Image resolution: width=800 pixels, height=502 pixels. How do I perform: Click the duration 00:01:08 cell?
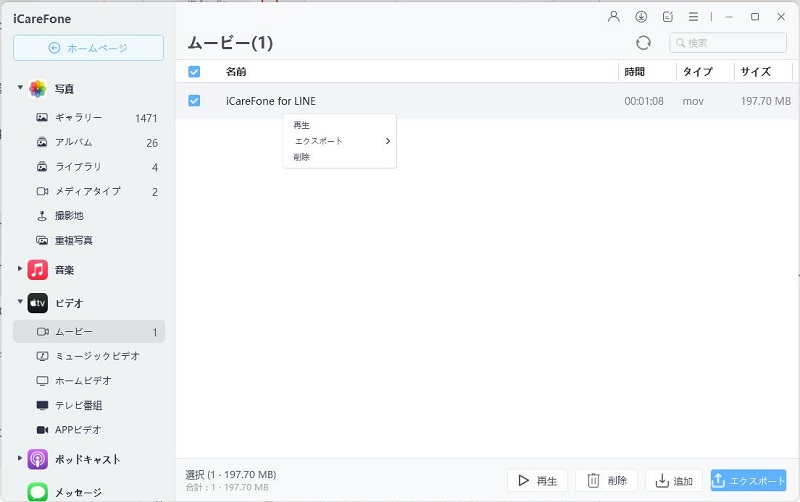(x=644, y=101)
